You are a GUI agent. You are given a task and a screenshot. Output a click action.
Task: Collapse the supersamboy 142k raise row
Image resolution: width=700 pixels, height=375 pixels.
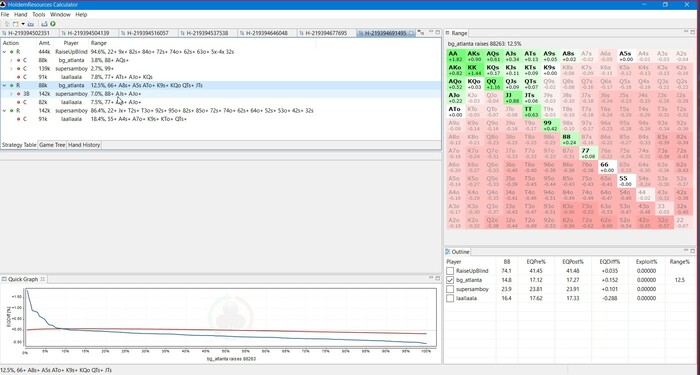pyautogui.click(x=5, y=111)
